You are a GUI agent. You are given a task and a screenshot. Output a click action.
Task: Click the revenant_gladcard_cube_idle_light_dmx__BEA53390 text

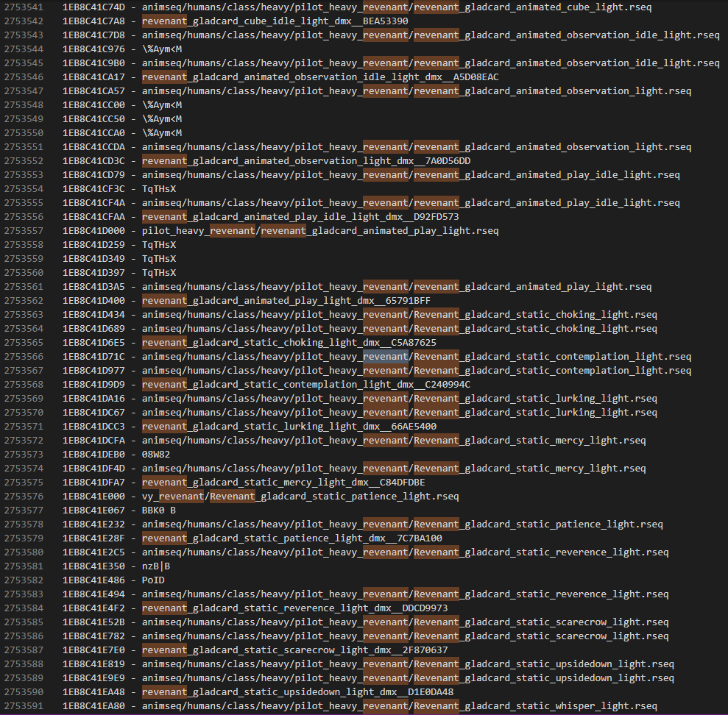tap(275, 21)
